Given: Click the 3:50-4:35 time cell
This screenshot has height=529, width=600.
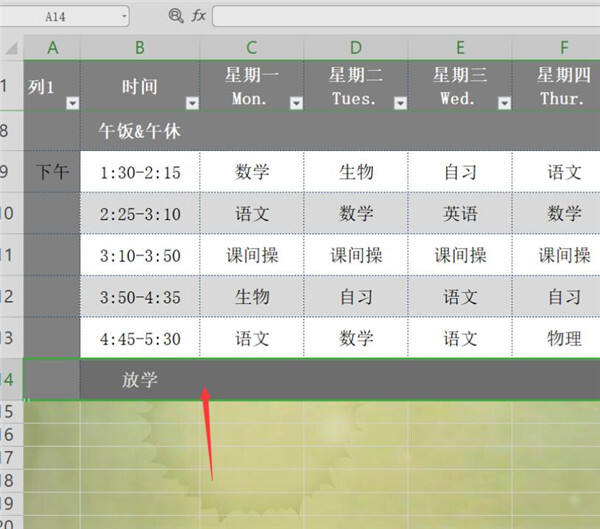Looking at the screenshot, I should [140, 297].
